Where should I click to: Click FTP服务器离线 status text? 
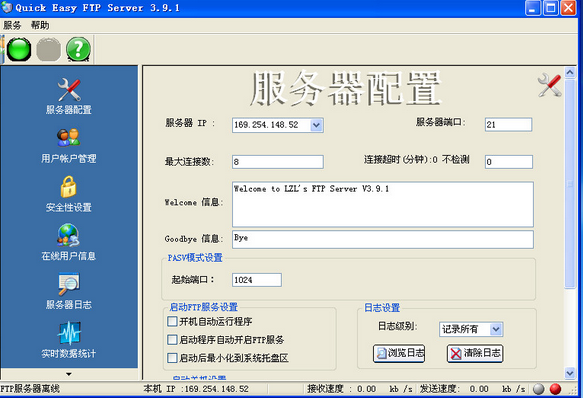(30, 389)
